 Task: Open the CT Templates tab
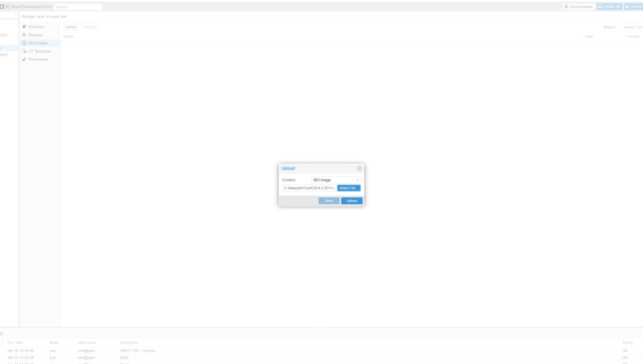[x=40, y=51]
